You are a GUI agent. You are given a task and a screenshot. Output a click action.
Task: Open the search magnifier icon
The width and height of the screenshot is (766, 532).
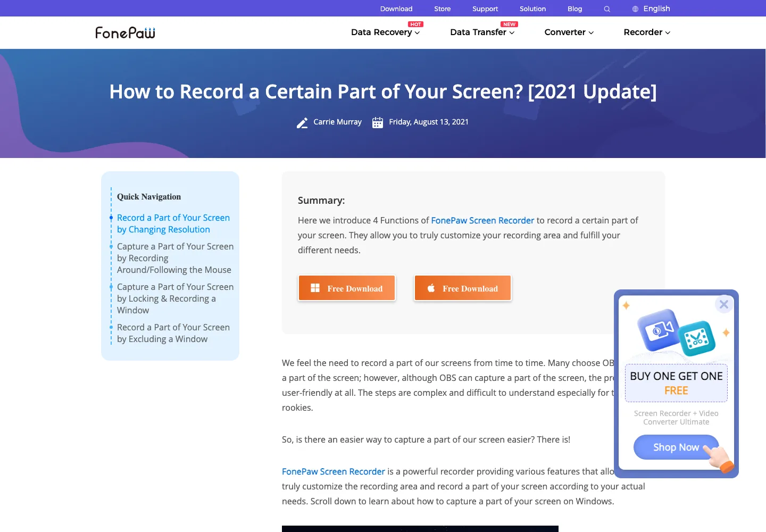(607, 9)
